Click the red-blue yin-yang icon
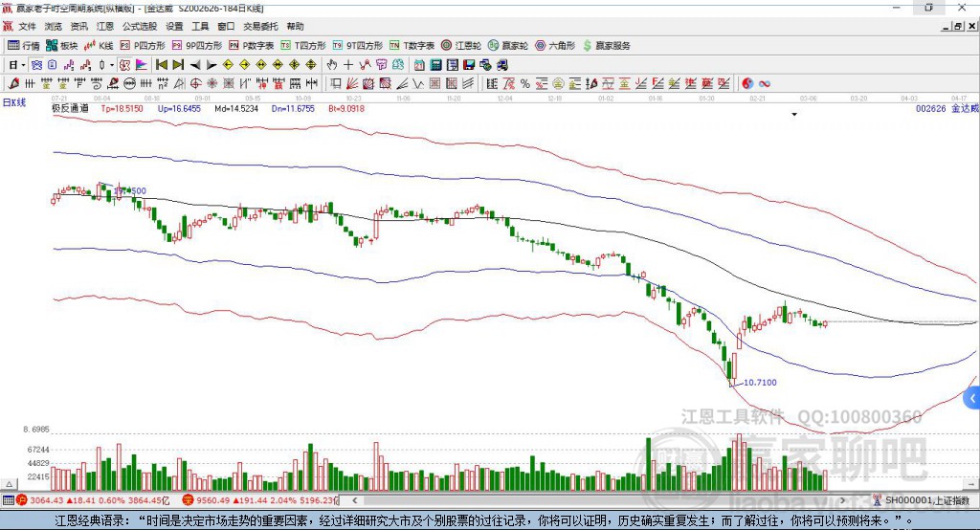Image resolution: width=980 pixels, height=530 pixels. [x=747, y=83]
